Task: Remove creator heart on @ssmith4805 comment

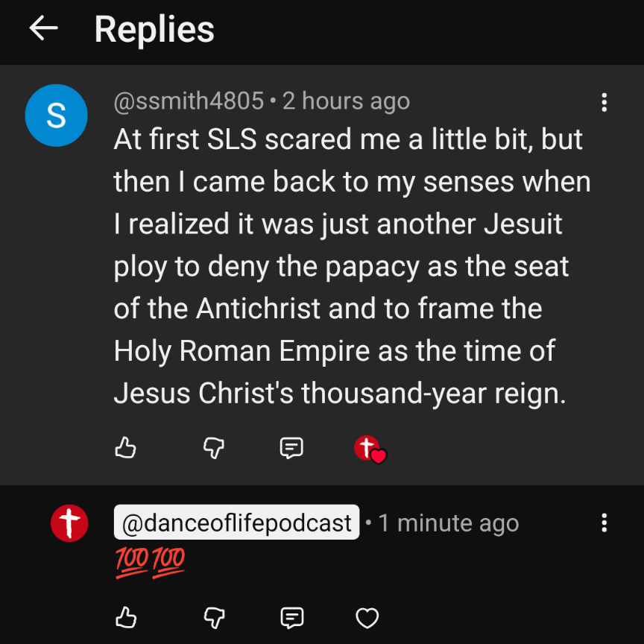Action: [x=370, y=449]
